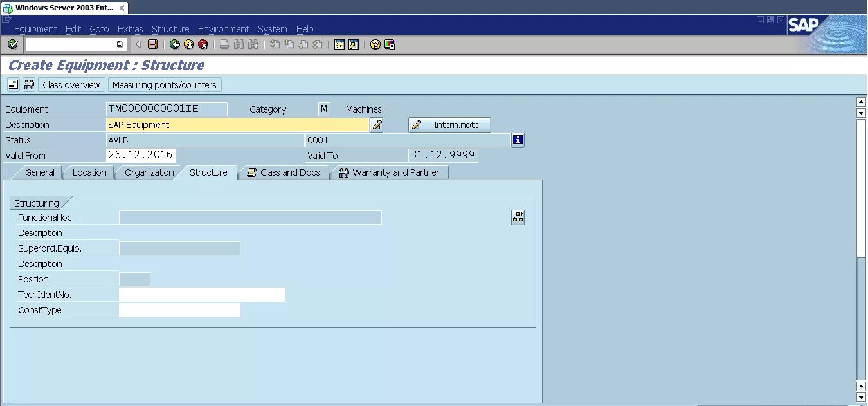Click the Valid To date field

pyautogui.click(x=443, y=155)
